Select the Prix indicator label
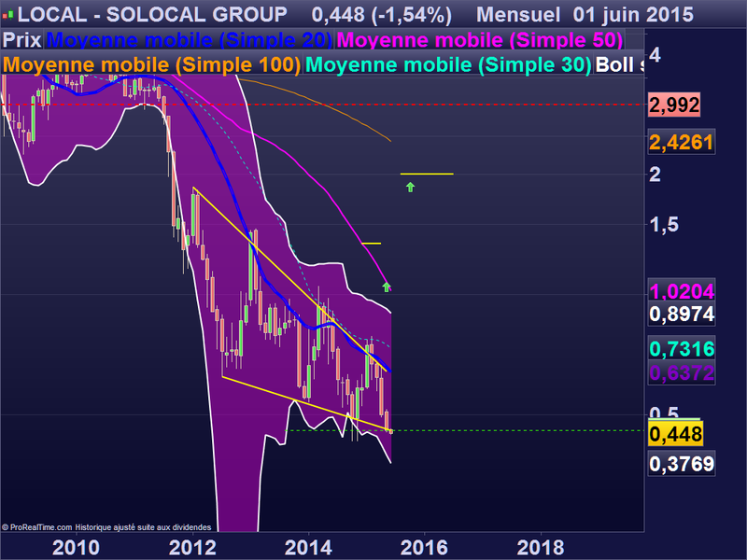Viewport: 747px width, 560px height. pos(21,40)
